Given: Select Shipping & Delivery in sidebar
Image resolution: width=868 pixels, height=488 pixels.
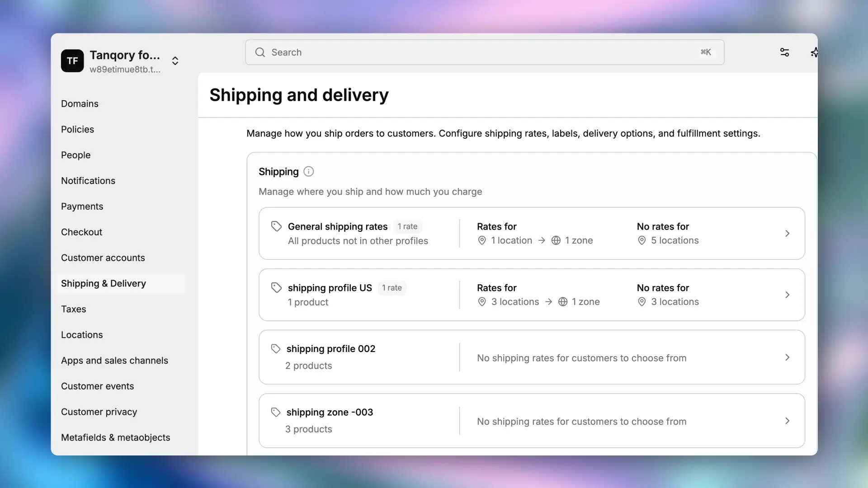Looking at the screenshot, I should [121, 284].
